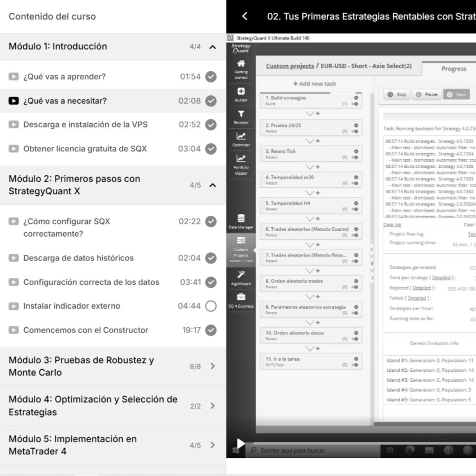Open lesson 'Descarga de datos históricos'
This screenshot has width=476, height=476.
coord(79,258)
